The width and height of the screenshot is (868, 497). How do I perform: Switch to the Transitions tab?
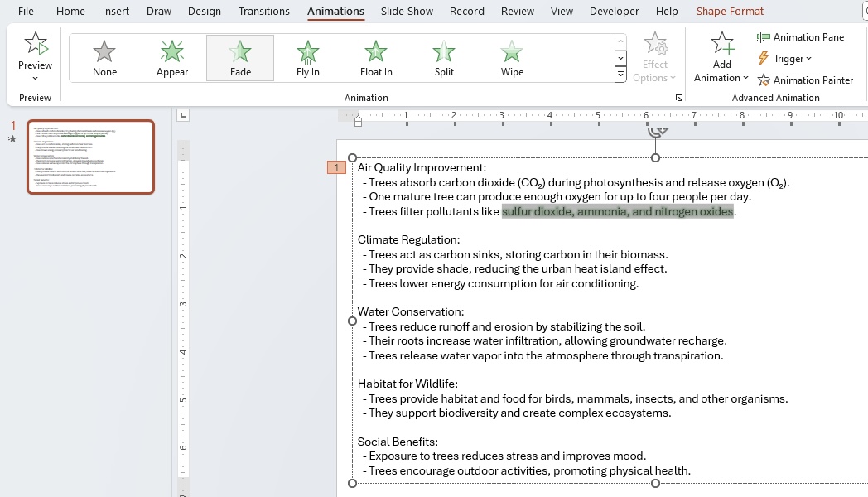click(x=263, y=11)
